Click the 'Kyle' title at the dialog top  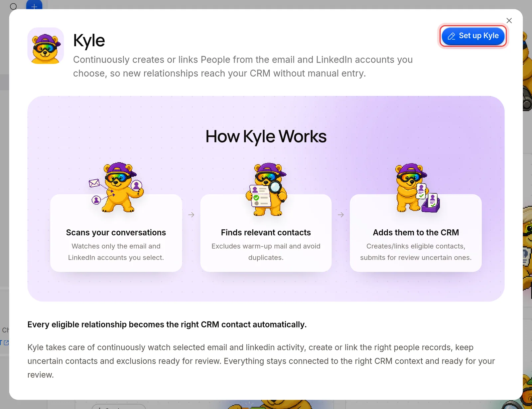click(89, 41)
